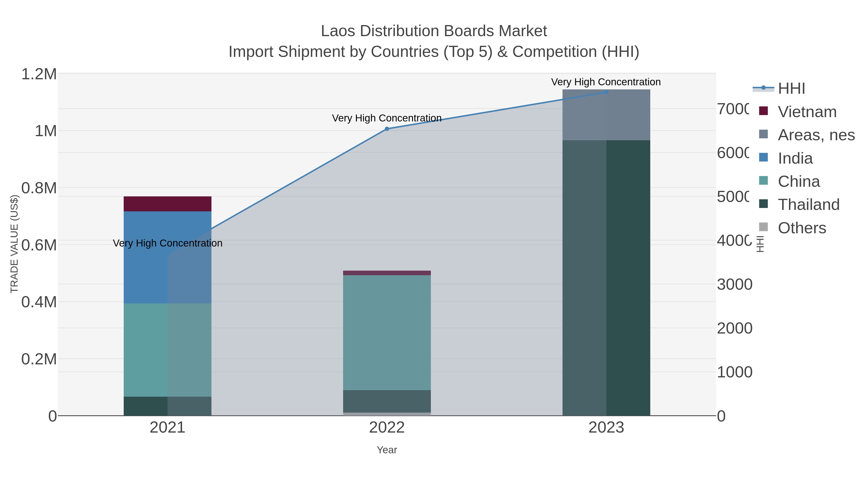Toggle the Others legend entry
Viewport: 868px width, 488px height.
[x=792, y=228]
